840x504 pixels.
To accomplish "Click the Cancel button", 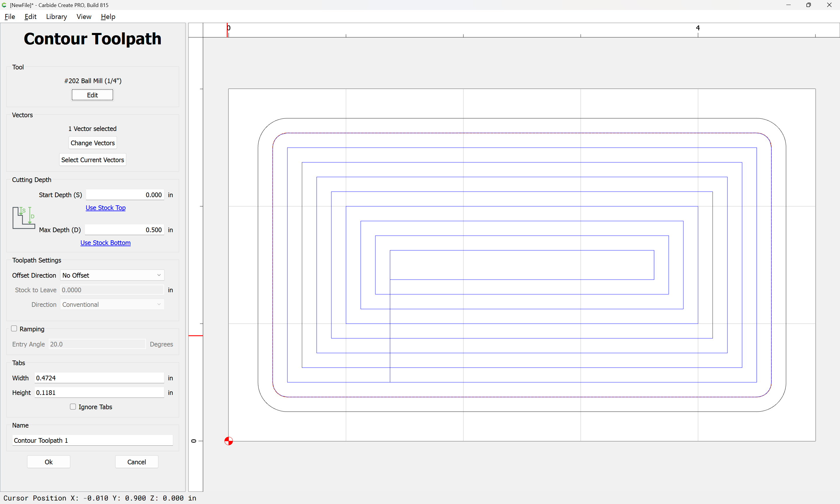I will [136, 462].
